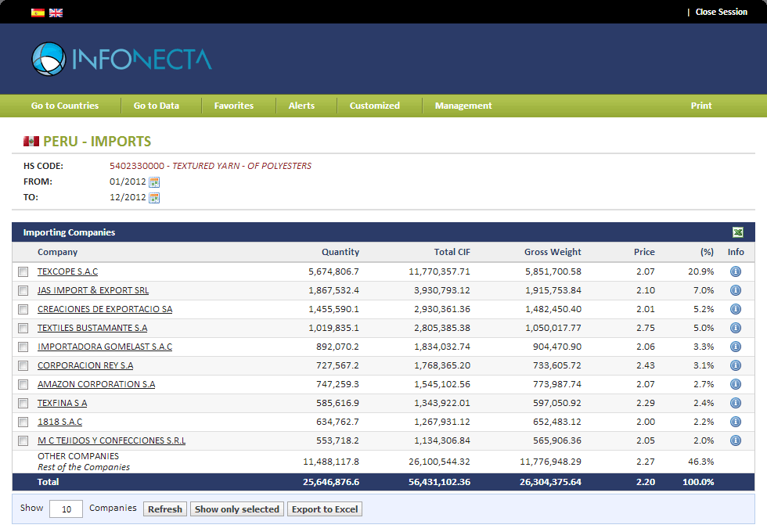Open the TEXTILES BUSTAMANTE S.A link
The width and height of the screenshot is (767, 532).
[x=92, y=328]
